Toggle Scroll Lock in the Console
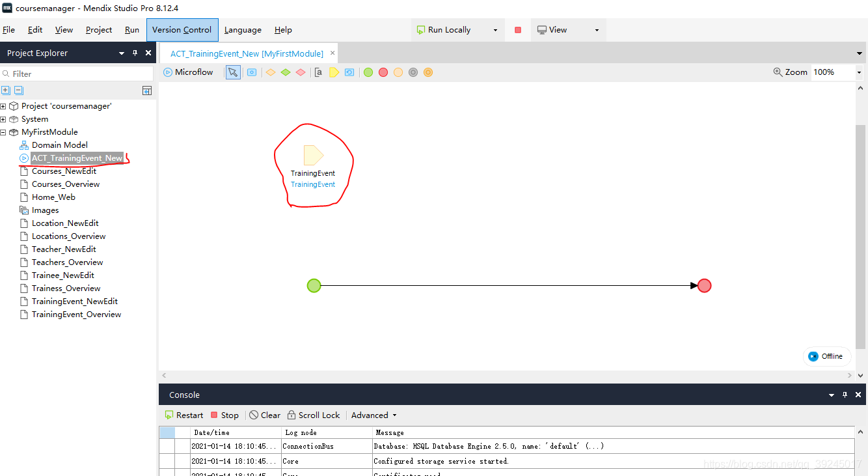The width and height of the screenshot is (868, 476). (x=314, y=415)
